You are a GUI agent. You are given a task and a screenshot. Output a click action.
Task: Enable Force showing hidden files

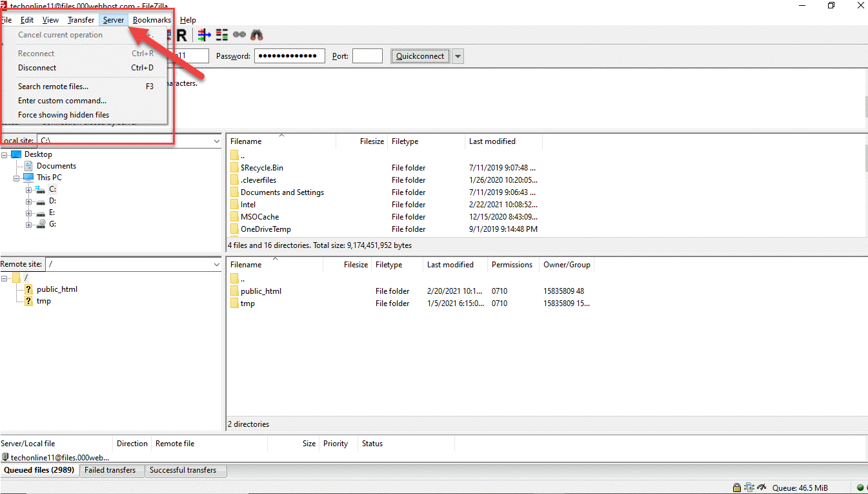[63, 114]
